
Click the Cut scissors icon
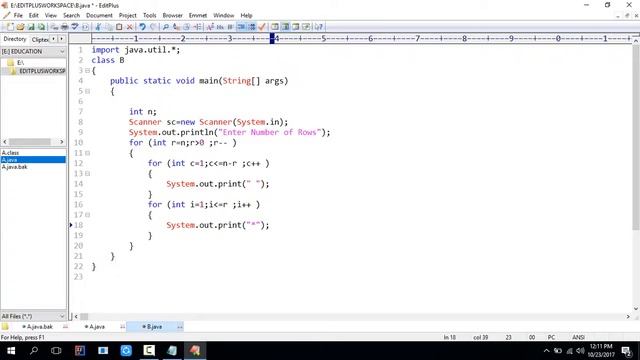[98, 27]
